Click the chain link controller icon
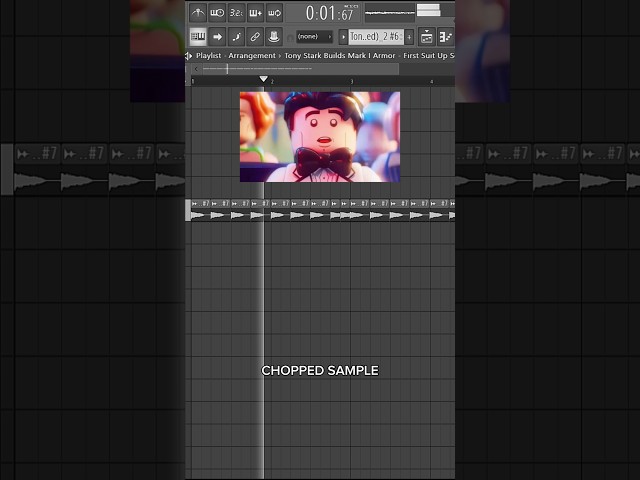Viewport: 640px width, 480px height. [x=255, y=37]
